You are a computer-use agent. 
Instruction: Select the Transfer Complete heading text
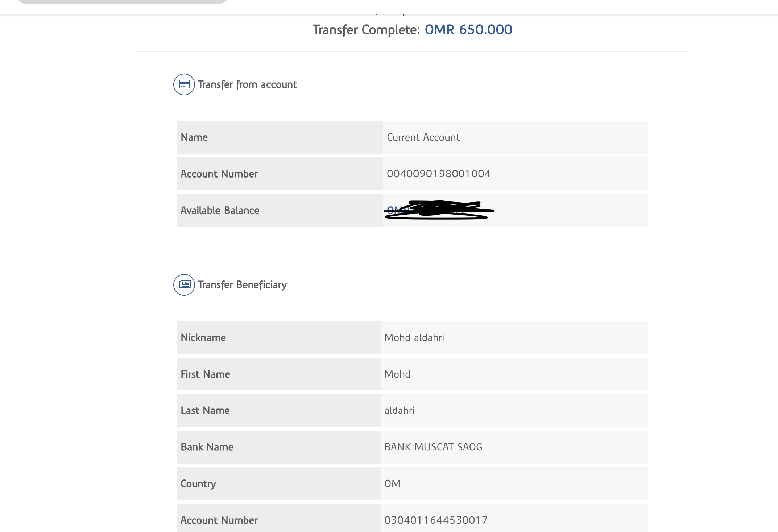coord(366,30)
